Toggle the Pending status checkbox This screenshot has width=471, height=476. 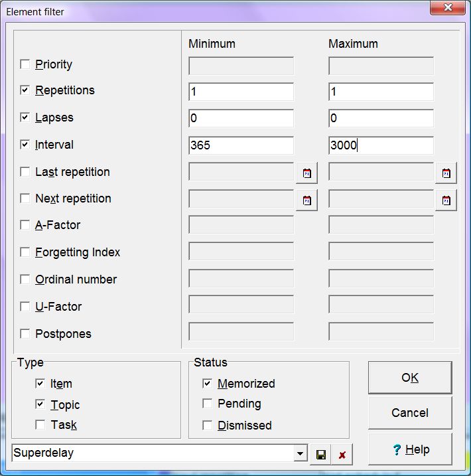208,404
